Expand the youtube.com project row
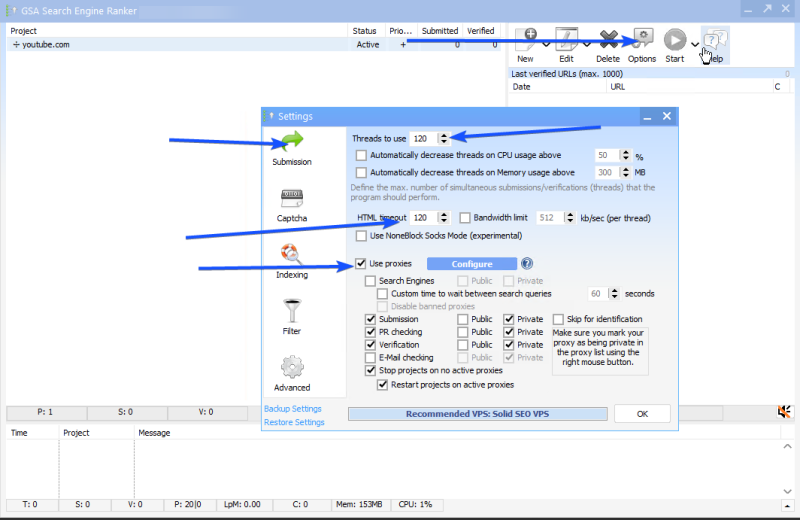This screenshot has width=800, height=520. pyautogui.click(x=16, y=45)
